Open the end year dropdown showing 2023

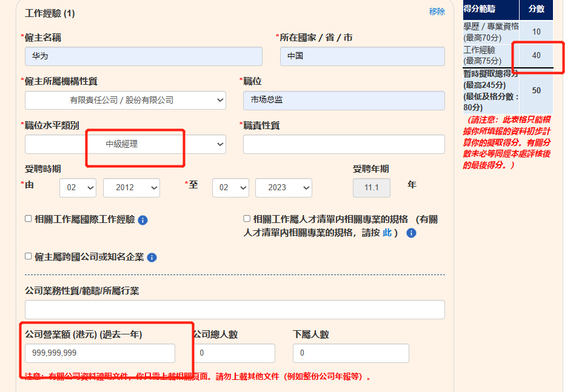(284, 188)
